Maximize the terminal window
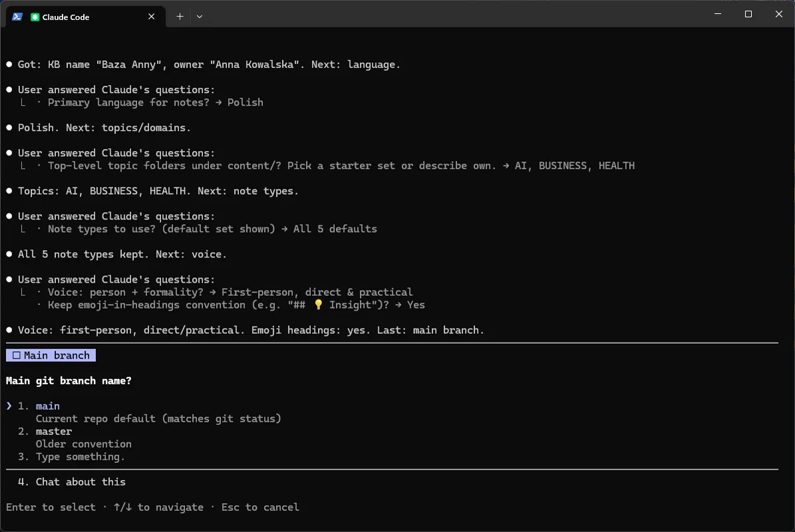The image size is (795, 532). point(748,14)
